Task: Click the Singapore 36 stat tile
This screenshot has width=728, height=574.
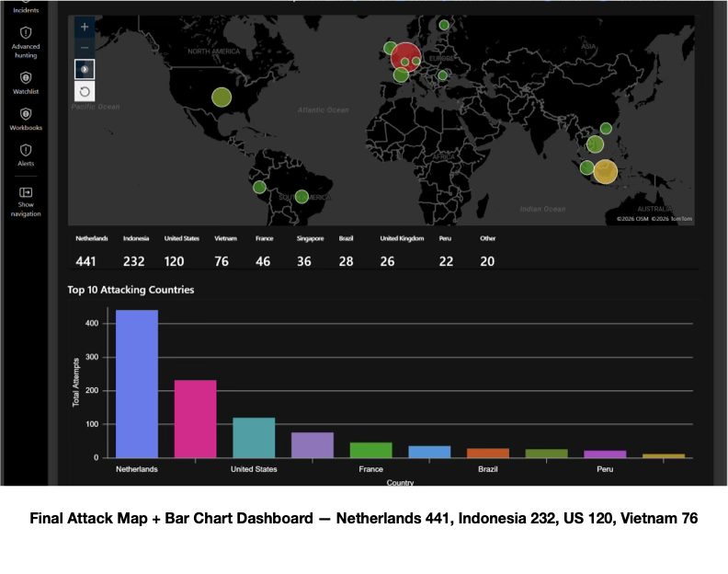Action: (x=310, y=252)
